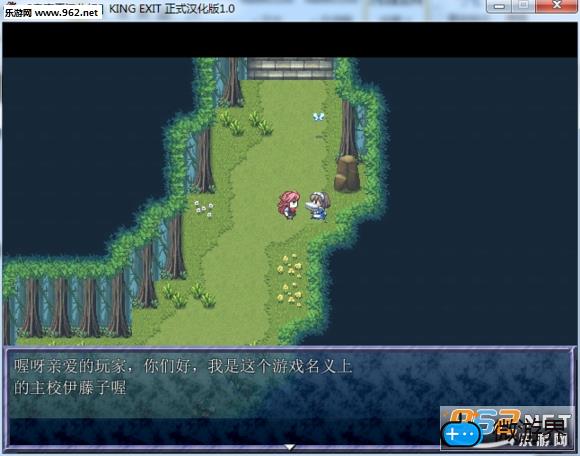Click the grass tufts at lower path

tap(189, 295)
